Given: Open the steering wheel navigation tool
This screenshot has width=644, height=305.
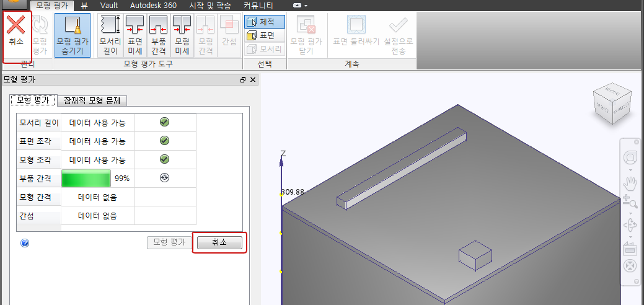Looking at the screenshot, I should [x=630, y=157].
